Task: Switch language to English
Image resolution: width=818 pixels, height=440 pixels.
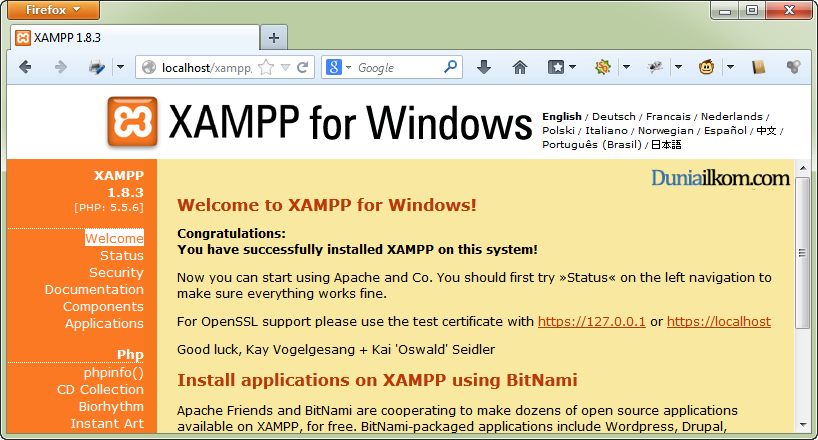Action: tap(562, 116)
